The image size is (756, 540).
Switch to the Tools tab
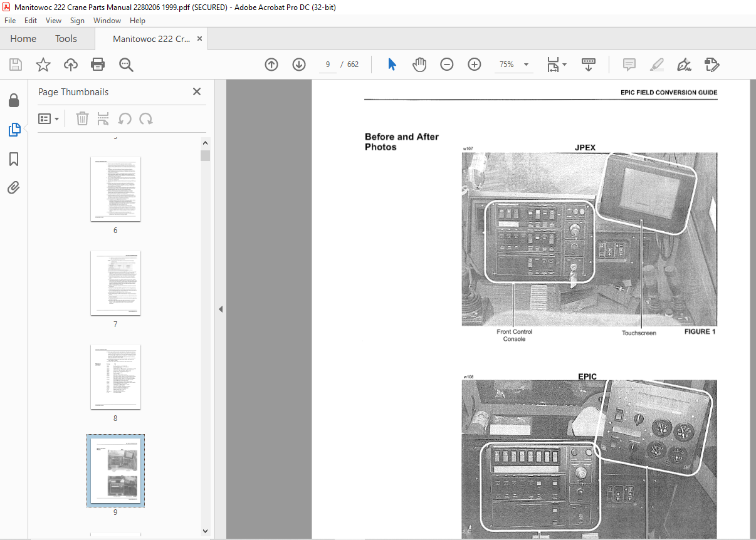tap(66, 39)
